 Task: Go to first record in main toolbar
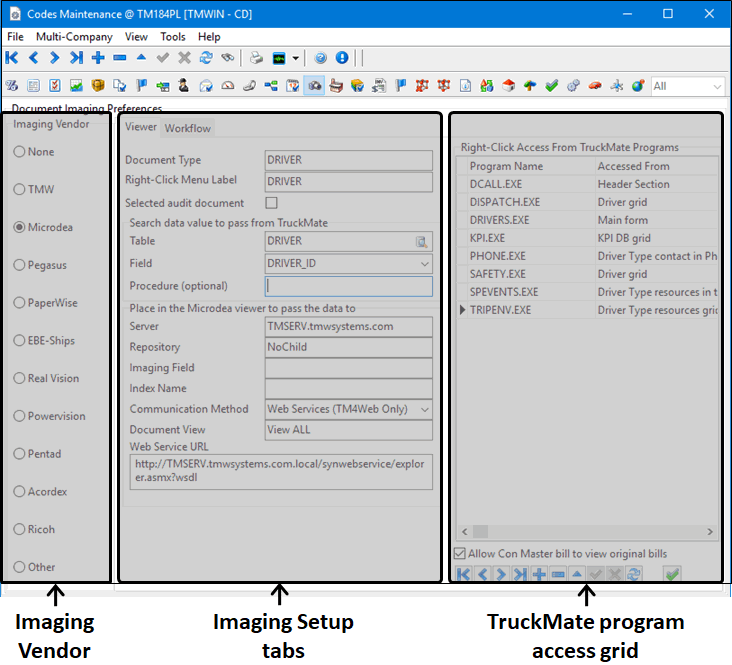pos(13,58)
